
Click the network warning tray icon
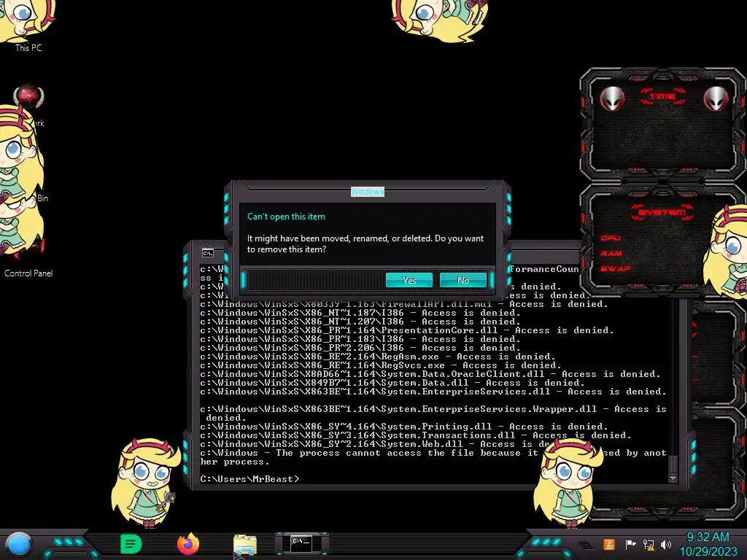pos(649,544)
